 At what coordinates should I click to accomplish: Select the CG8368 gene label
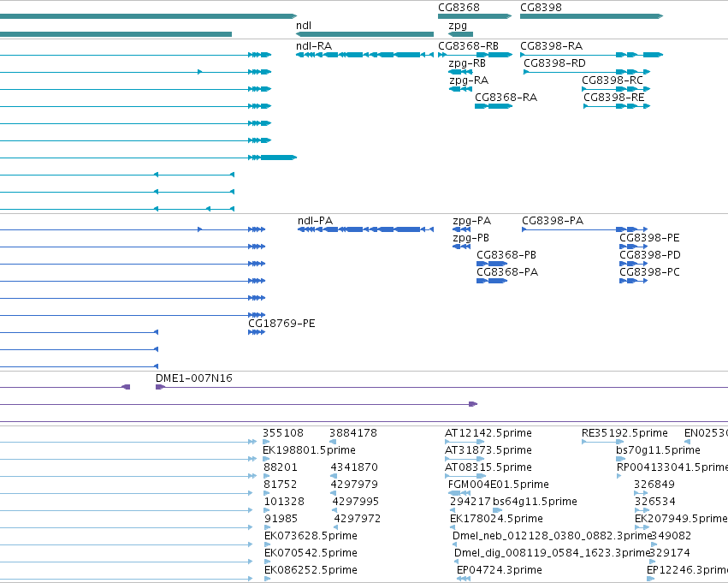pyautogui.click(x=459, y=8)
